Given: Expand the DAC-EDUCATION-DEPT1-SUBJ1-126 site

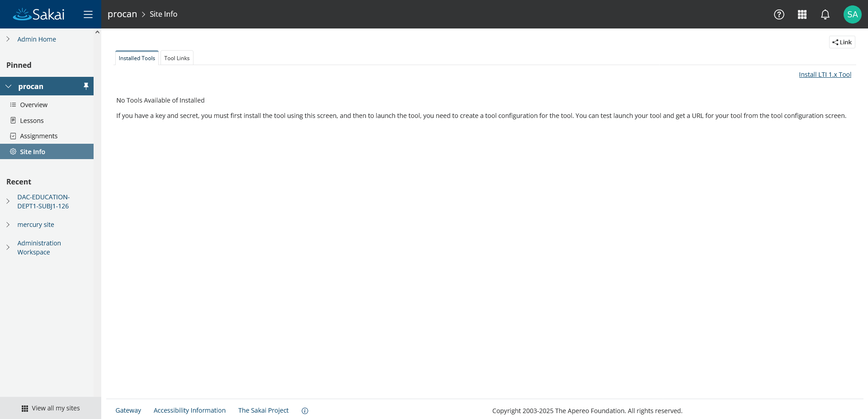Looking at the screenshot, I should coord(8,202).
